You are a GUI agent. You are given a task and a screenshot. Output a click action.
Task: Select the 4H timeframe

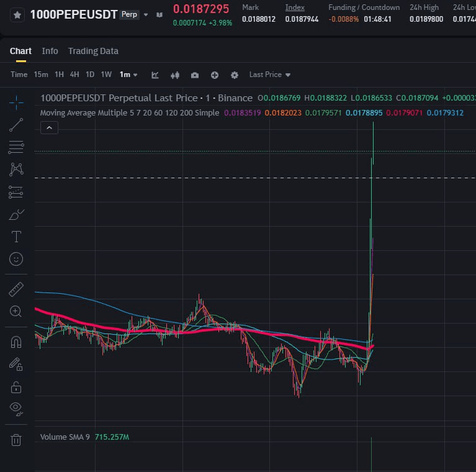coord(74,75)
